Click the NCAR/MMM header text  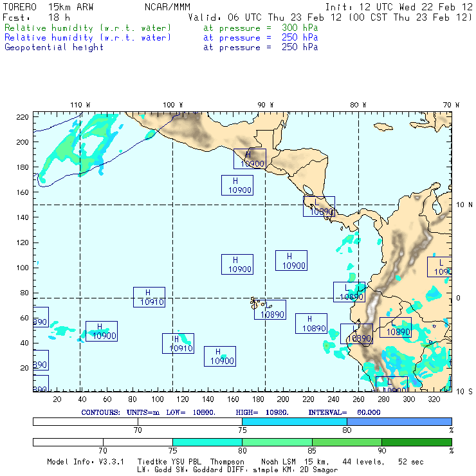167,7
